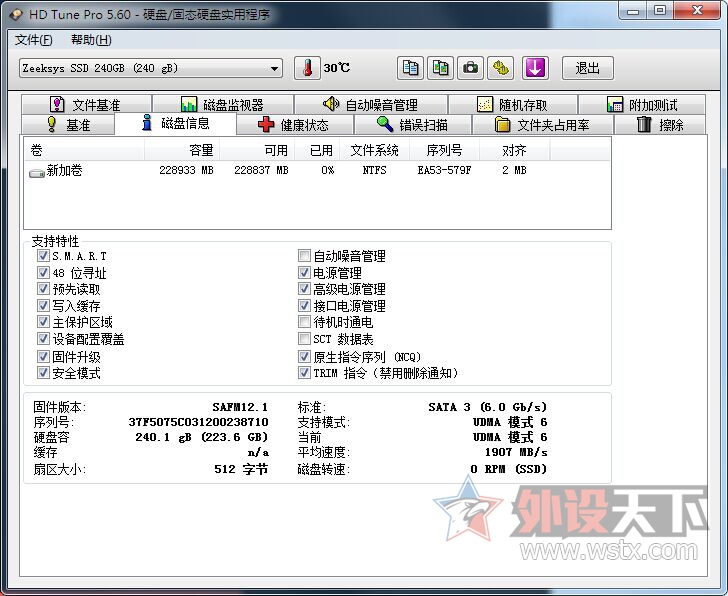Toggle the 原生指令序列 (NCQ) checkbox
The image size is (728, 596).
click(x=304, y=356)
